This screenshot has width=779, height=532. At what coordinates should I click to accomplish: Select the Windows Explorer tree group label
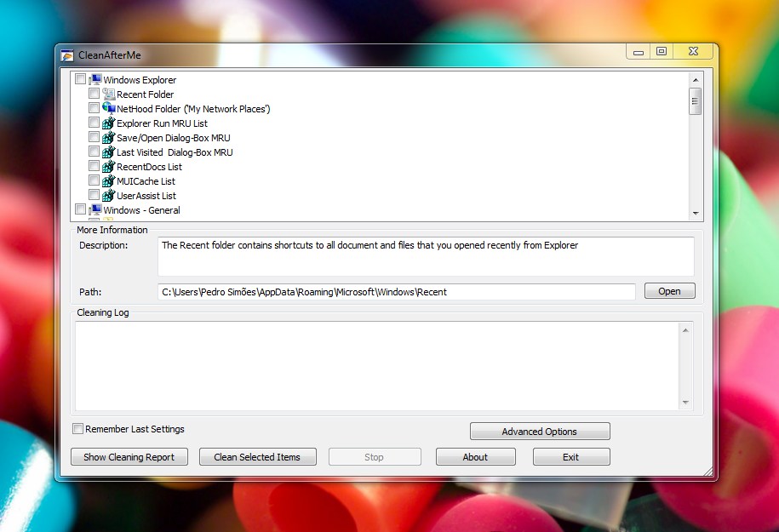(x=140, y=80)
